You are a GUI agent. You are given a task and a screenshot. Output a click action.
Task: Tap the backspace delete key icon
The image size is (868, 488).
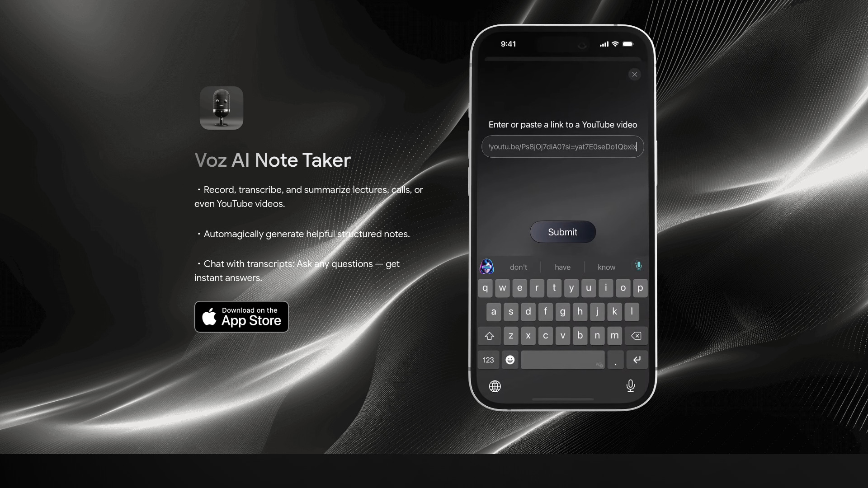[x=636, y=335]
